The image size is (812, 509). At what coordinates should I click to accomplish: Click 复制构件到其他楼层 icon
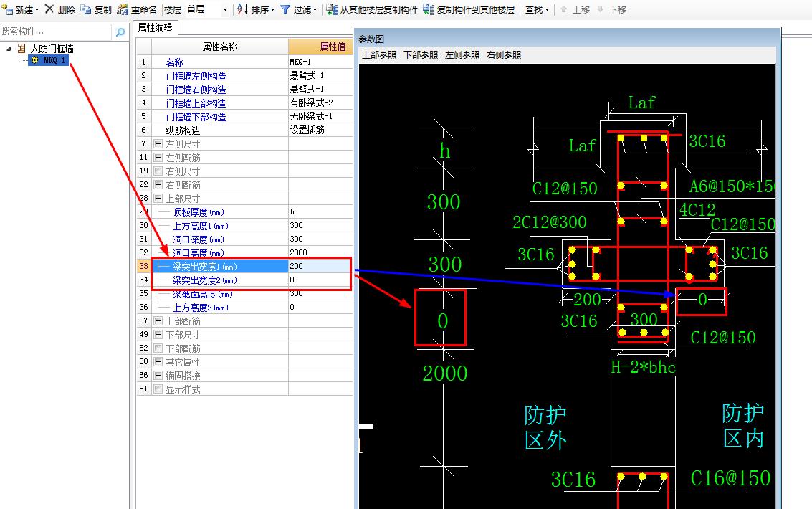(429, 9)
